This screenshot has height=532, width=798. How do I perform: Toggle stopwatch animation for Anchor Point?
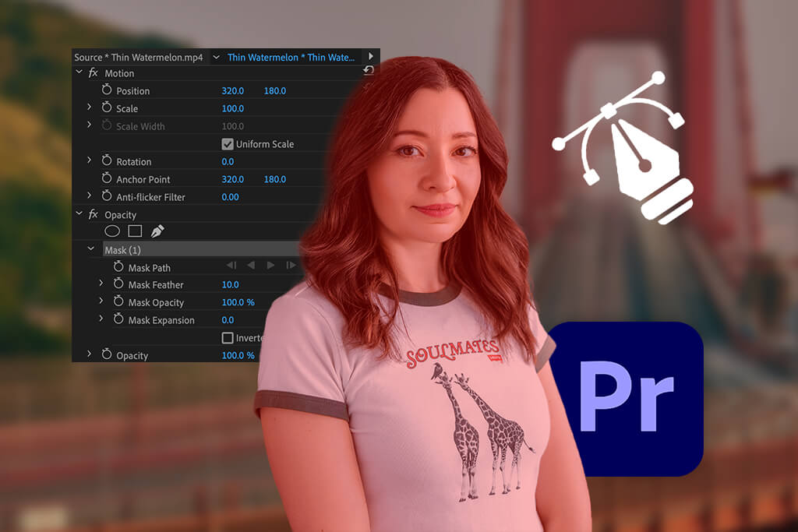106,178
